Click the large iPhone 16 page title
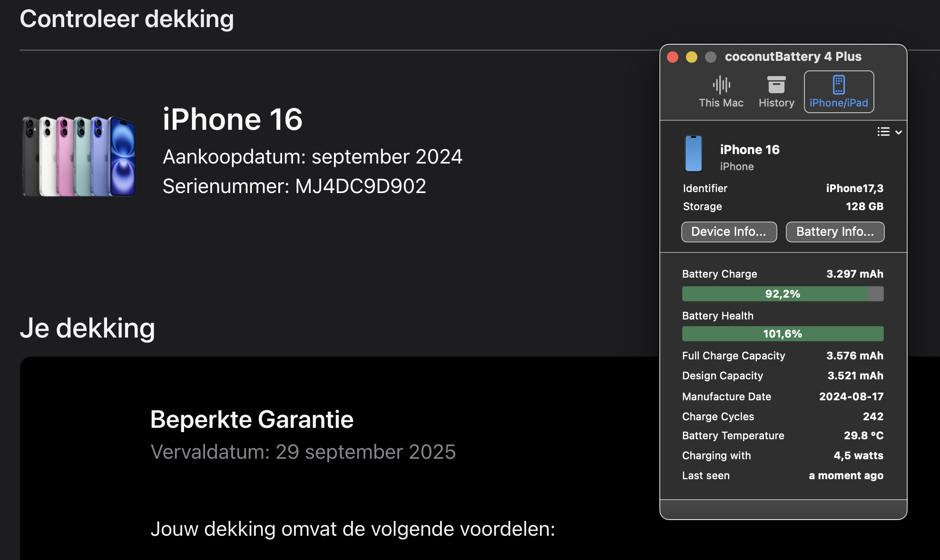This screenshot has width=940, height=560. (233, 119)
